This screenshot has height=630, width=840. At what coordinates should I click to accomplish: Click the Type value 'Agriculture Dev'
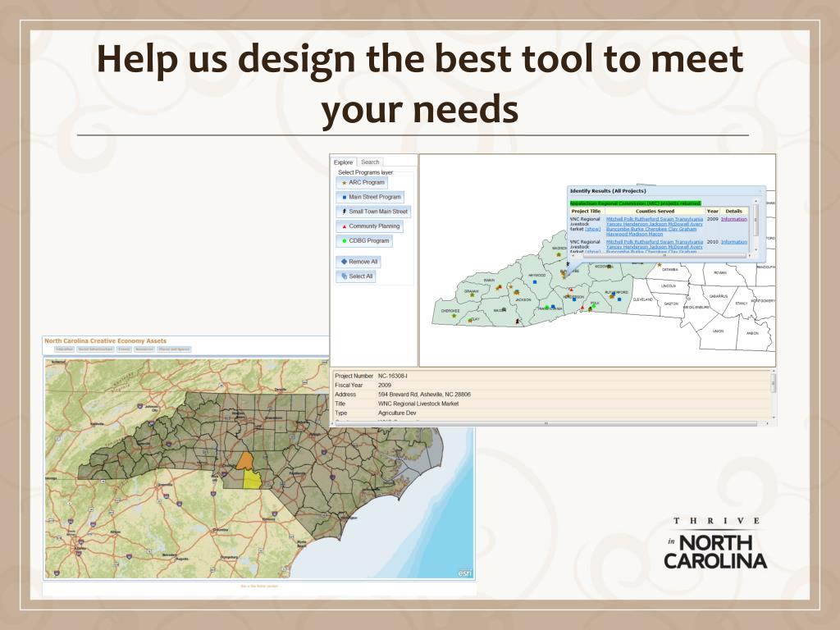pyautogui.click(x=397, y=413)
